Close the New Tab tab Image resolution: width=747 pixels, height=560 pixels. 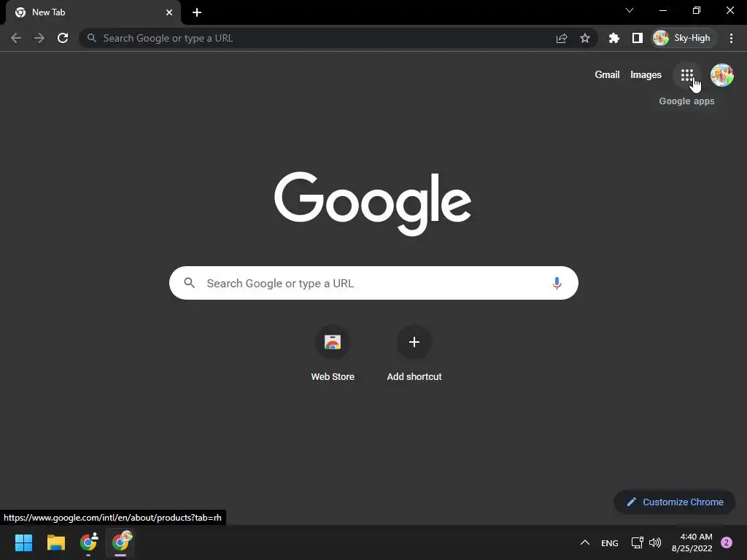pyautogui.click(x=169, y=12)
